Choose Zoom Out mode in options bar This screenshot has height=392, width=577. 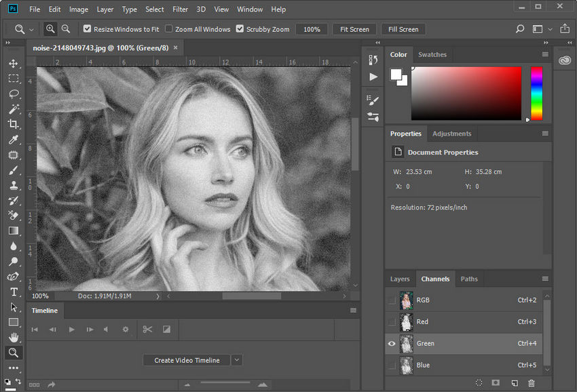(x=65, y=28)
